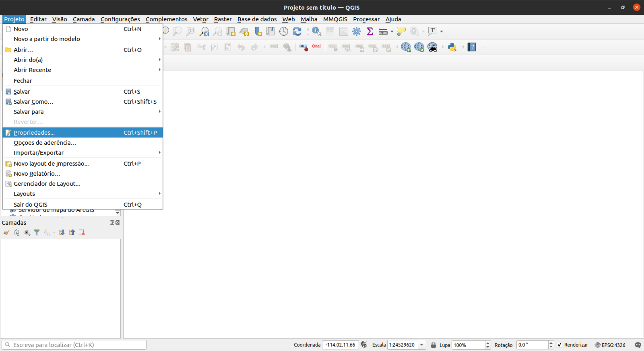Click the Map Tips speech bubble icon

401,31
